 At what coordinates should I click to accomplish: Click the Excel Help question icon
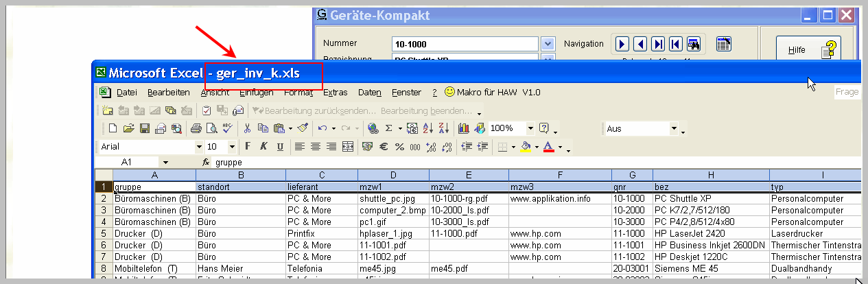coord(544,128)
